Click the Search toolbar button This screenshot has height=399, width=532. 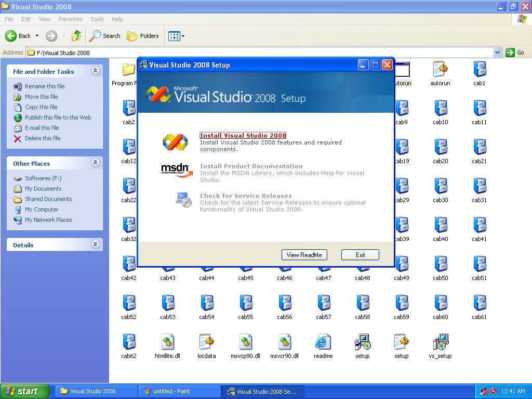(104, 36)
